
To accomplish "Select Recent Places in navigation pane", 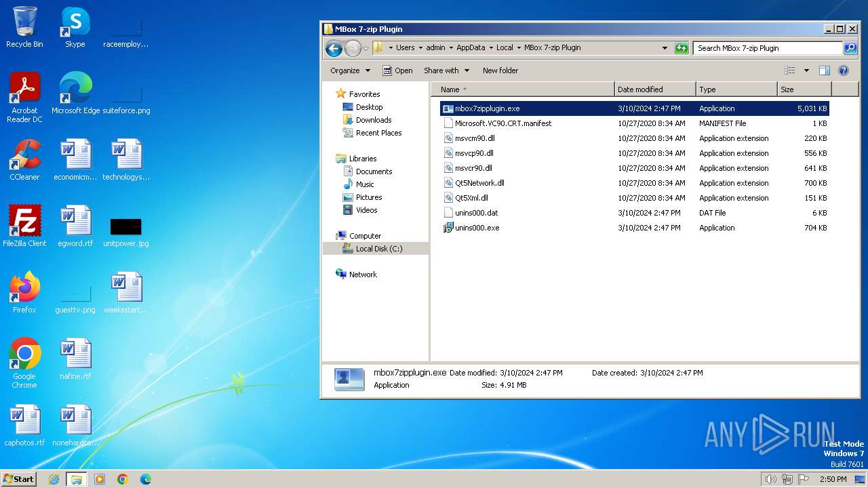I will [378, 133].
